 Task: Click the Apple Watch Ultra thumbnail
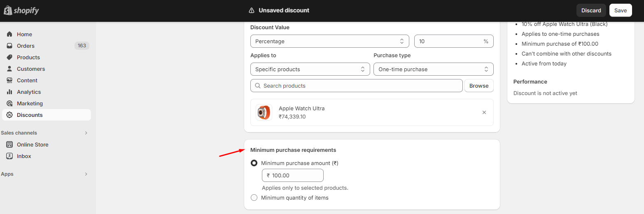(x=264, y=112)
